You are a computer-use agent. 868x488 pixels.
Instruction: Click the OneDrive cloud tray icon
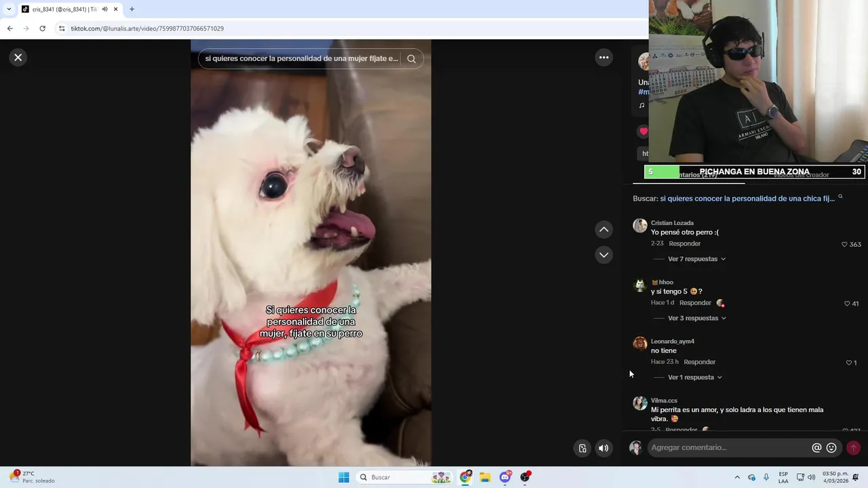[x=751, y=477]
